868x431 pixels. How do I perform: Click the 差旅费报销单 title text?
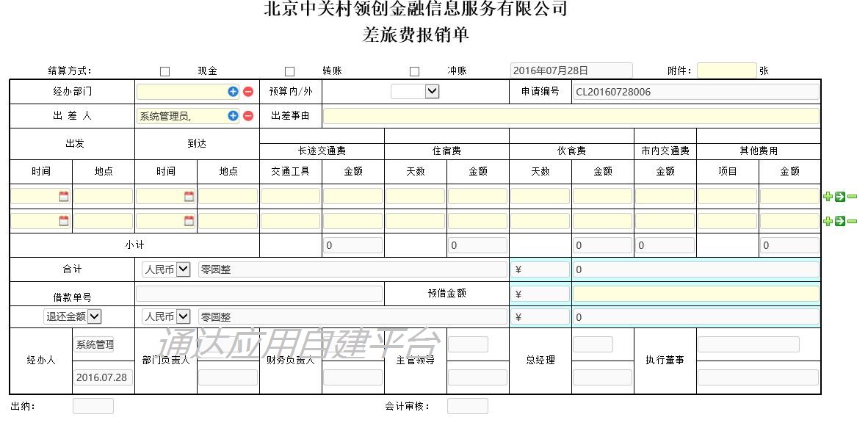coord(416,35)
